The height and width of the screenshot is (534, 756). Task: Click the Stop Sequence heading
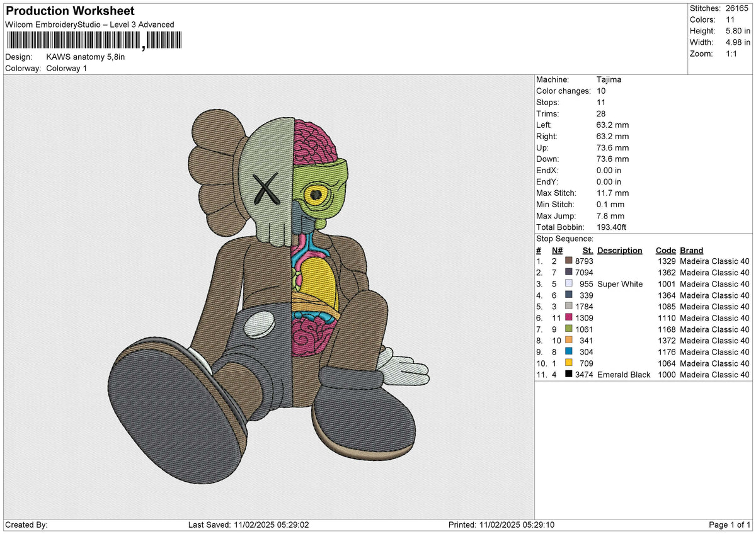click(x=564, y=239)
